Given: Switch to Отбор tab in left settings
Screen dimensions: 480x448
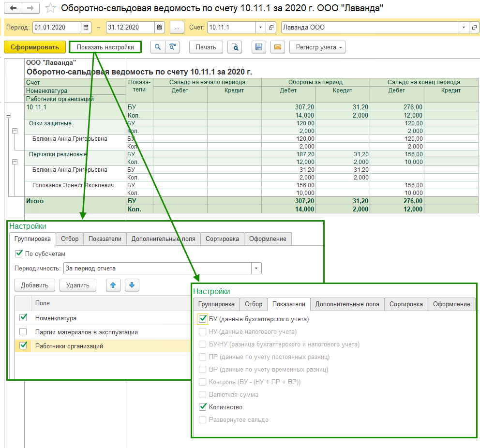Looking at the screenshot, I should 70,239.
